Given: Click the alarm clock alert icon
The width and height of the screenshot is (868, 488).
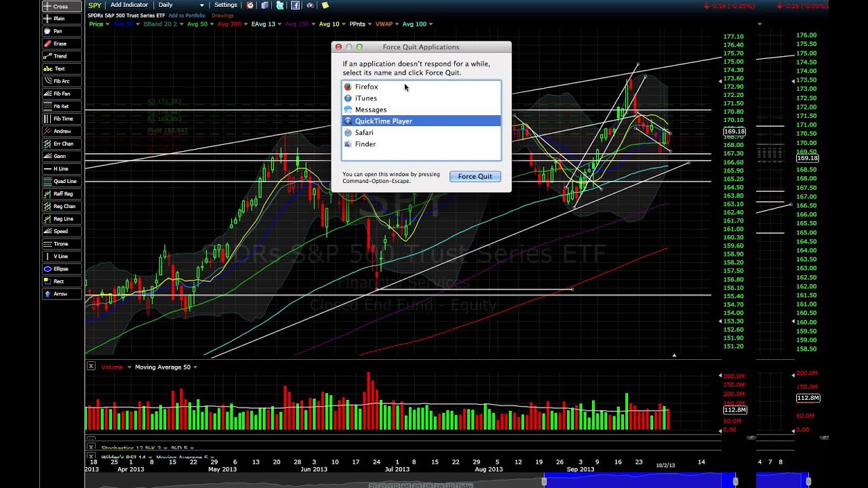Looking at the screenshot, I should (x=250, y=5).
